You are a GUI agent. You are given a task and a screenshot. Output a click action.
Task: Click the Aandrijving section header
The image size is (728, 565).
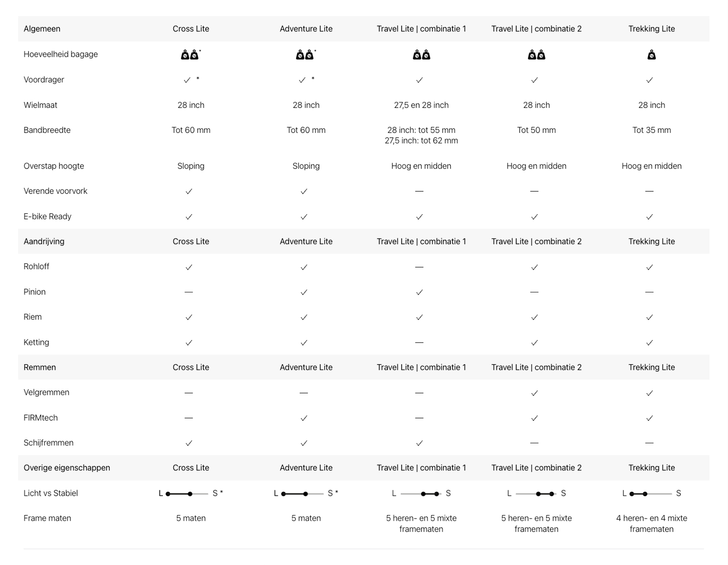(x=44, y=241)
